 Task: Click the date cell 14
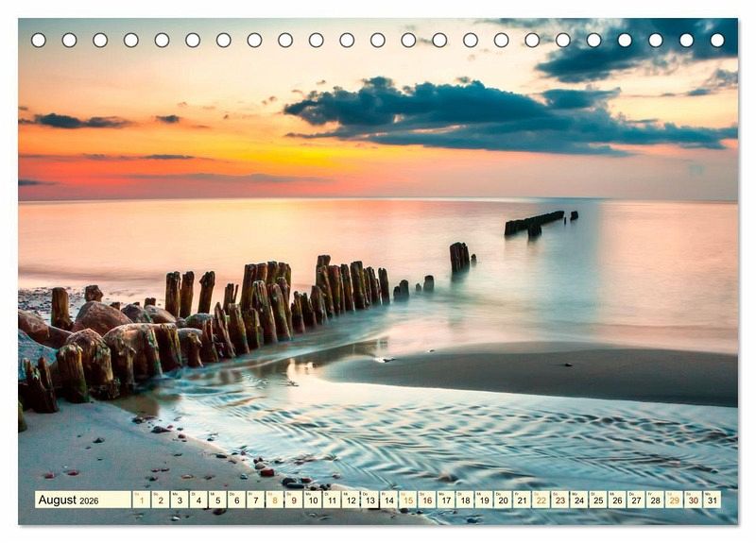[389, 500]
